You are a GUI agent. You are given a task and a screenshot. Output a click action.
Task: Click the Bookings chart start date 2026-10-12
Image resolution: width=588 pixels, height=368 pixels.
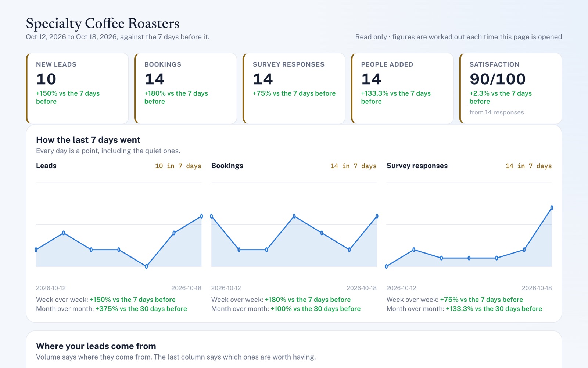(226, 288)
